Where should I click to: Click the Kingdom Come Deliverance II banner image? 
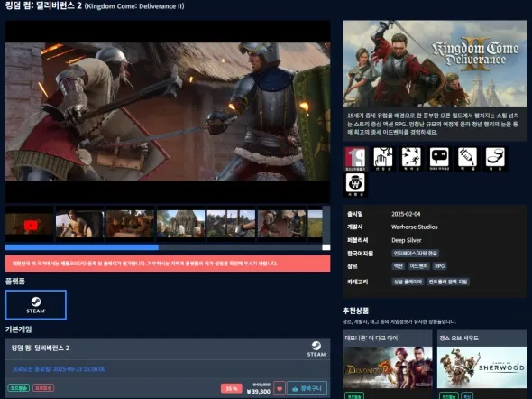(435, 63)
